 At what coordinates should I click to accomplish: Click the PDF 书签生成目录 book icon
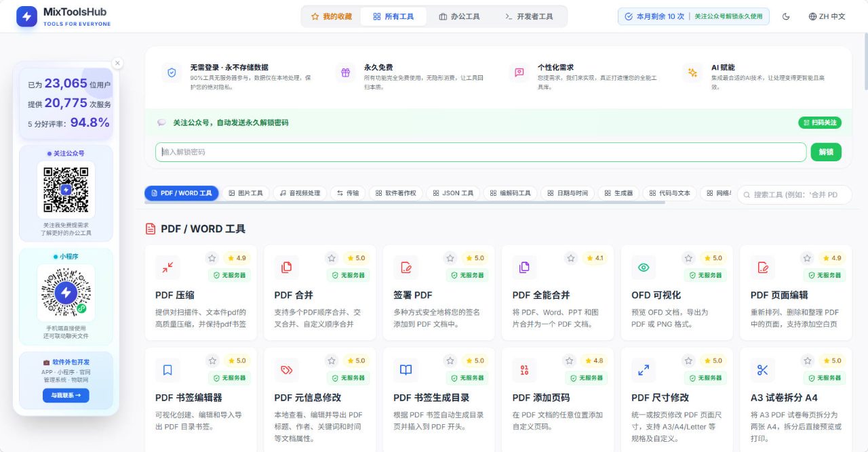(x=406, y=370)
